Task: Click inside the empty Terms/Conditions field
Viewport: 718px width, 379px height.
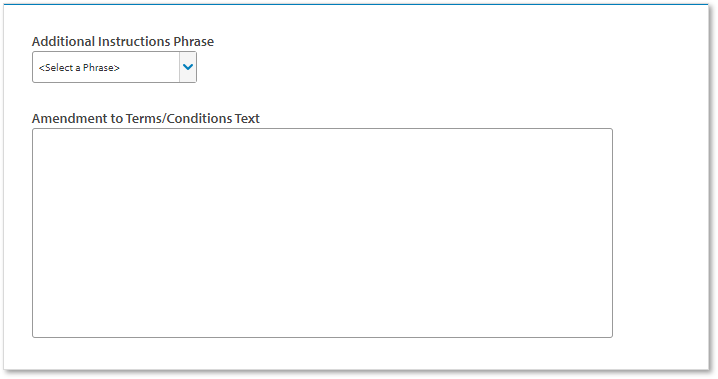Action: (322, 233)
